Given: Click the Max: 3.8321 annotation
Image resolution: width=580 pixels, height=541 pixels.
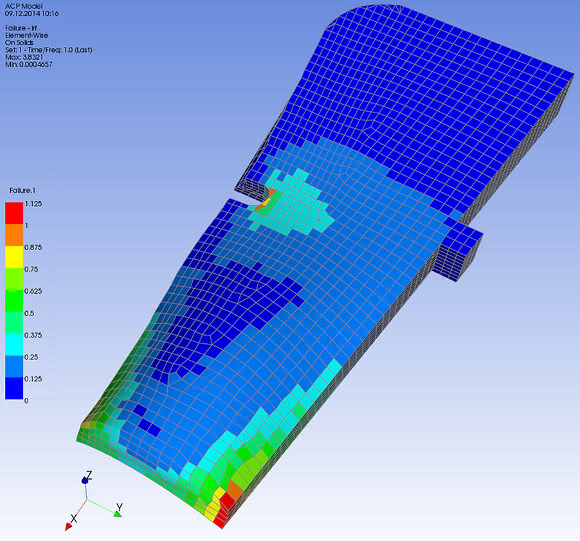Looking at the screenshot, I should click(24, 57).
